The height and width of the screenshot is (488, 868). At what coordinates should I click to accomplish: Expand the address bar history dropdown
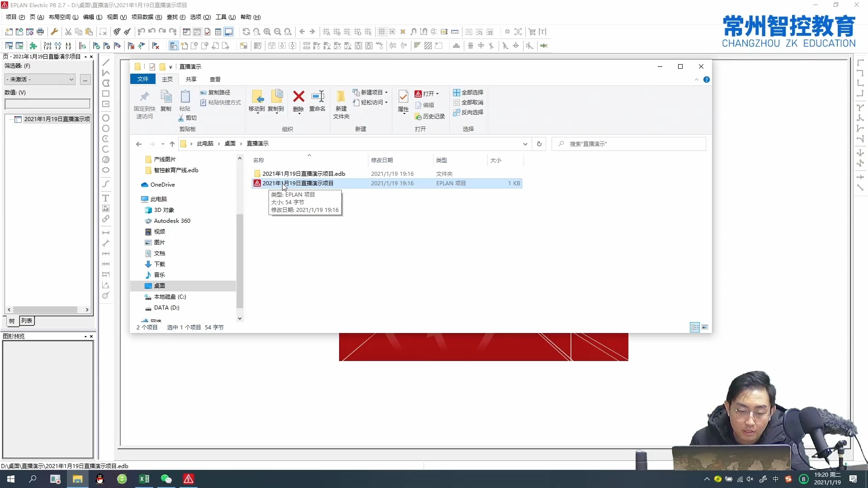pos(525,144)
